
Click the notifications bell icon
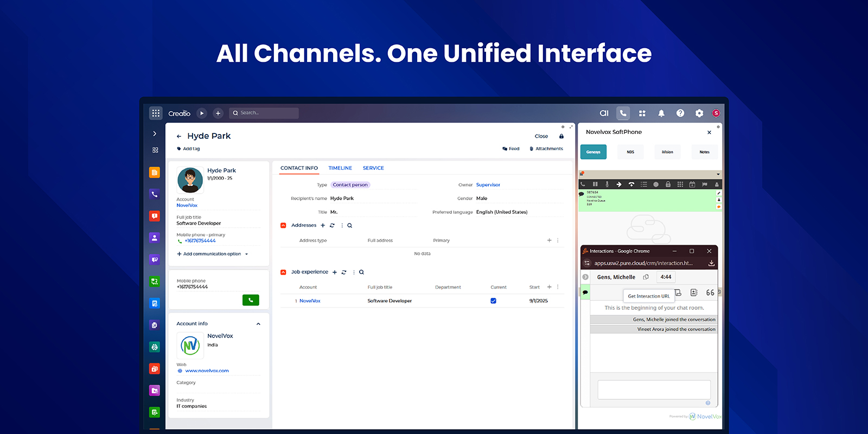pyautogui.click(x=661, y=113)
